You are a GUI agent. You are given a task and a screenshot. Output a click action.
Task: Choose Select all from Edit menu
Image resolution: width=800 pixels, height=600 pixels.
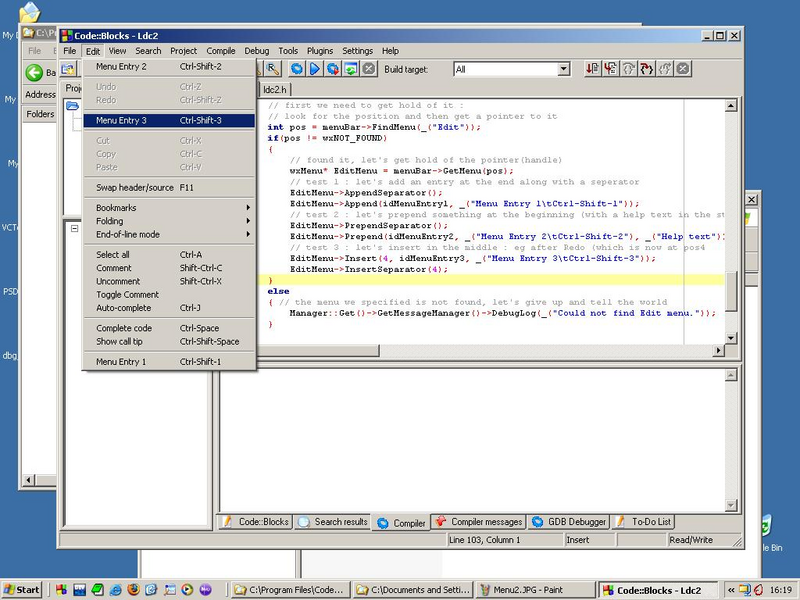coord(169,255)
